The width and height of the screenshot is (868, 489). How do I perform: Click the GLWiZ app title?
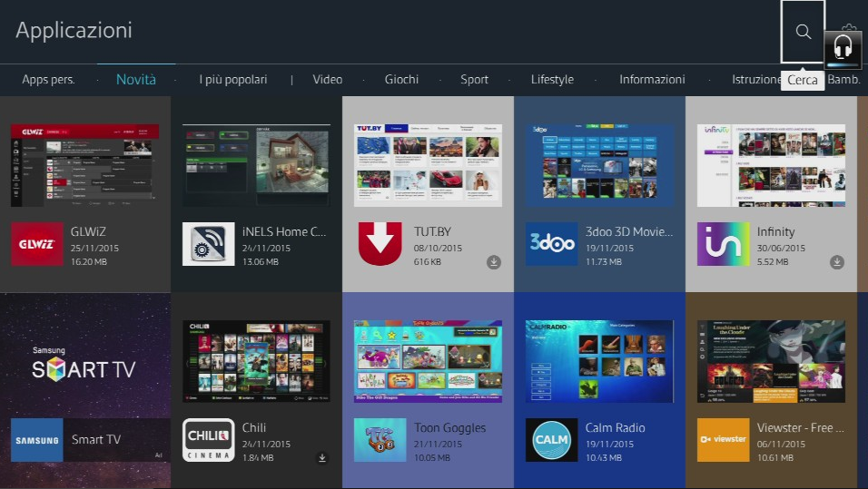tap(88, 231)
